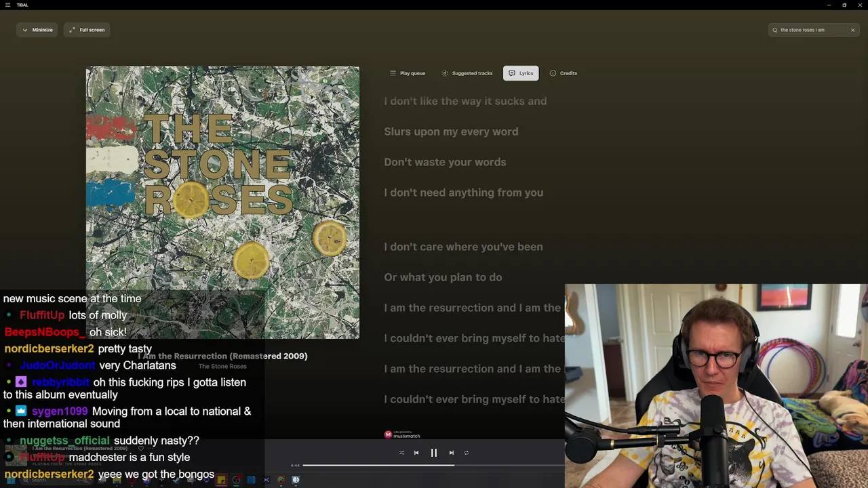The height and width of the screenshot is (488, 868).
Task: Minimize the now playing view
Action: pyautogui.click(x=37, y=30)
